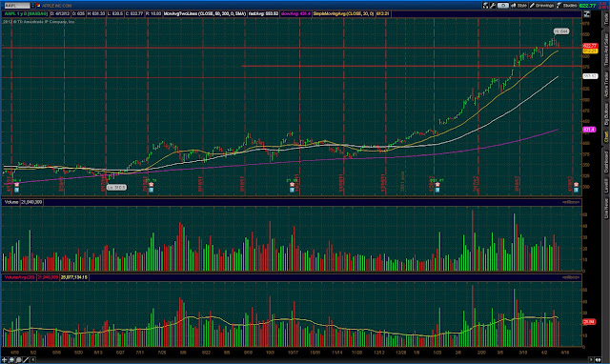Switch to the Times And Sales side tab
This screenshot has height=364, width=610.
click(x=606, y=50)
